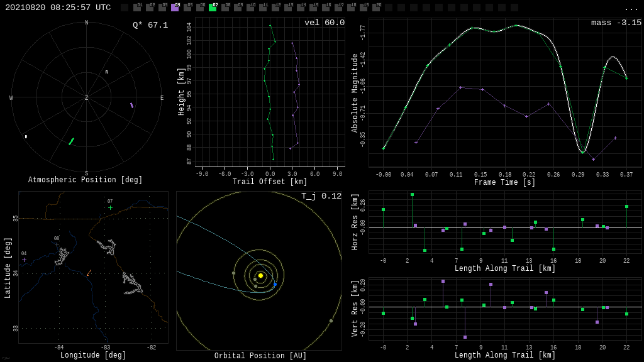Click the T_j 0.12 label on the orbital plot
Viewport: 644px width, 362px height.
321,196
